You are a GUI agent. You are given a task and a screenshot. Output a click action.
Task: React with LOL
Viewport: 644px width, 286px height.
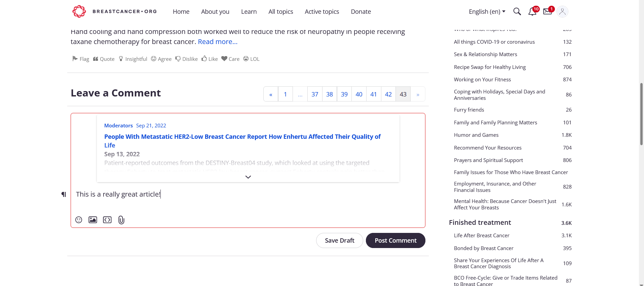click(x=251, y=59)
